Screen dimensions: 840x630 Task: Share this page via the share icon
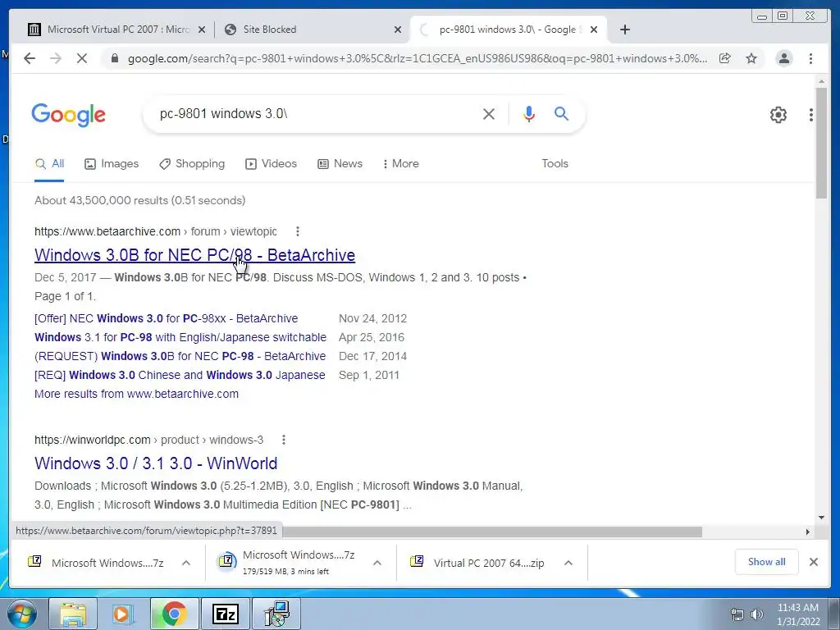[x=725, y=58]
